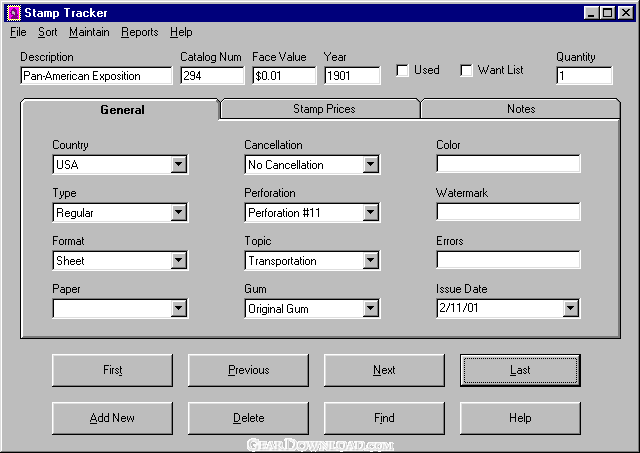Open the Gum dropdown arrow
The width and height of the screenshot is (640, 453).
pyautogui.click(x=370, y=309)
